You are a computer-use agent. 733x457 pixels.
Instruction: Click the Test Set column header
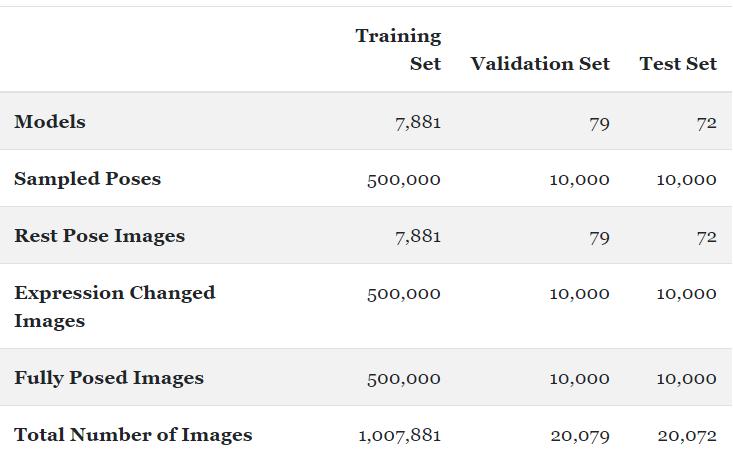[678, 64]
